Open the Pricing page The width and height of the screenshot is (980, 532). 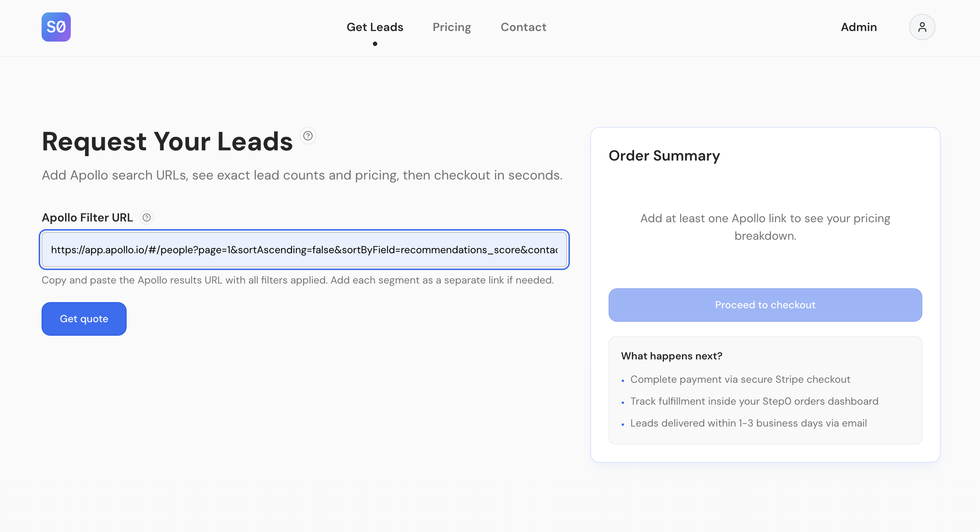pos(452,27)
